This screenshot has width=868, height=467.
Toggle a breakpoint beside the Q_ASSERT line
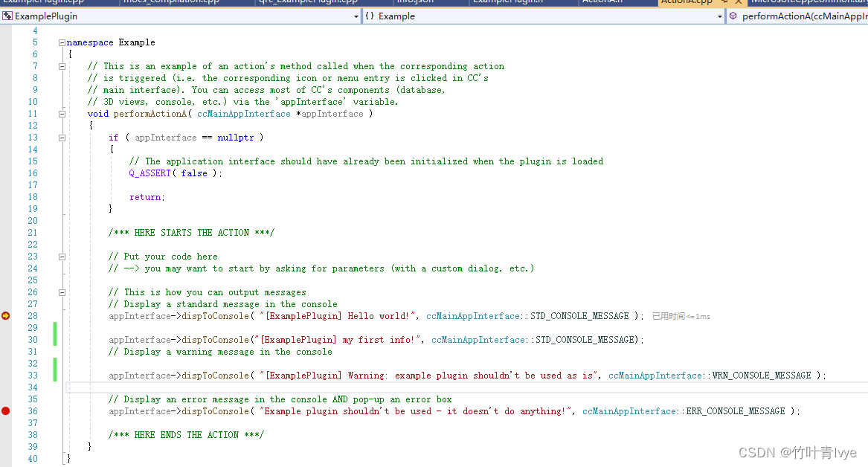pos(5,173)
